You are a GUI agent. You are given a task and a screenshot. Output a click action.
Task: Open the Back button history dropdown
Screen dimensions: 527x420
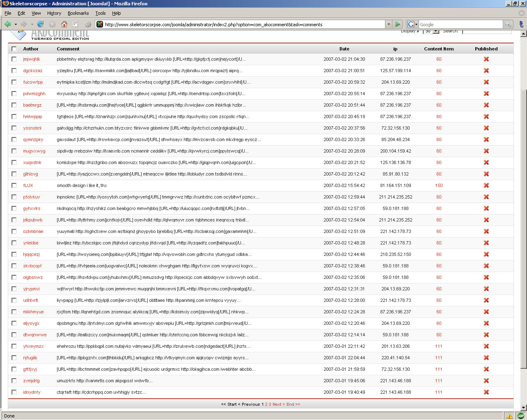tap(16, 24)
